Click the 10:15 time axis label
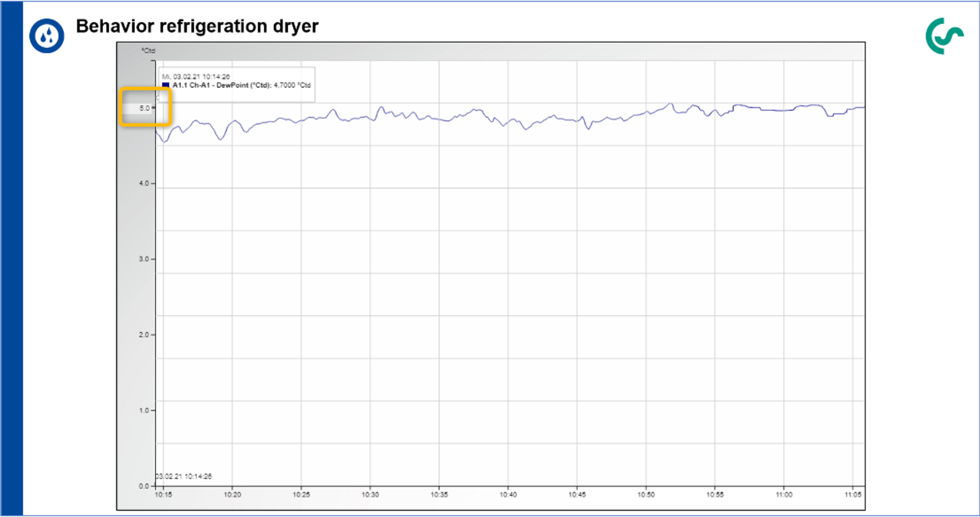This screenshot has width=980, height=517. pyautogui.click(x=163, y=495)
